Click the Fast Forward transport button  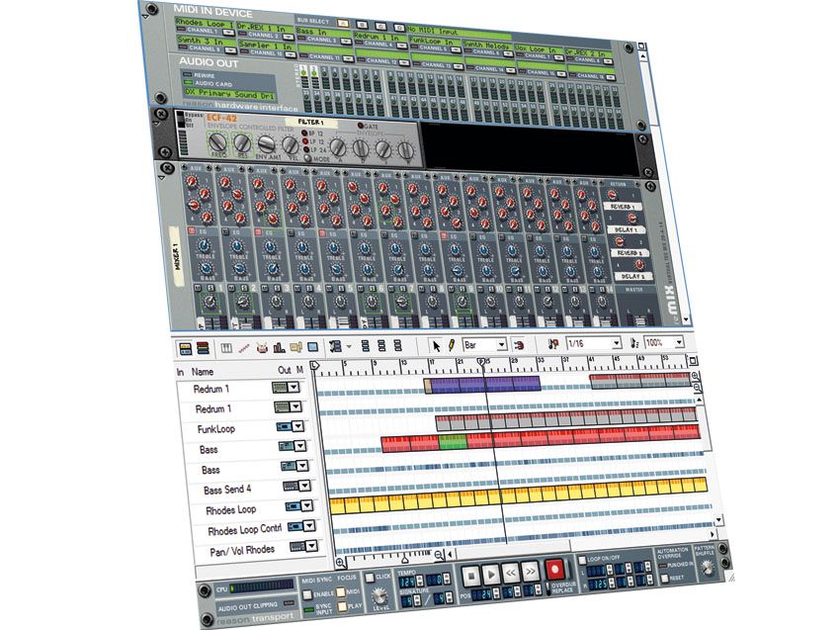(530, 572)
